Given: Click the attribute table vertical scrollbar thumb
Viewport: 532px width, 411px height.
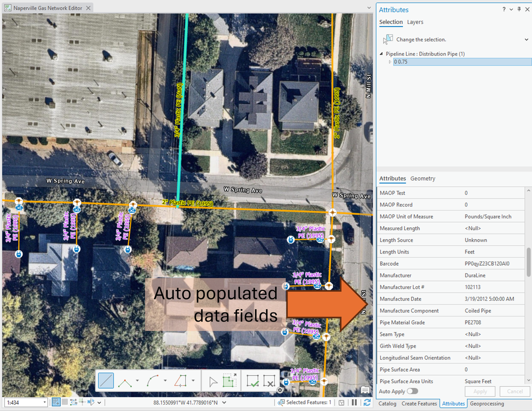Looking at the screenshot, I should tap(528, 262).
